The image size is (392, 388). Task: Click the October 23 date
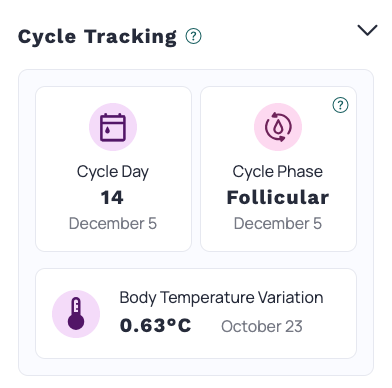tap(262, 326)
